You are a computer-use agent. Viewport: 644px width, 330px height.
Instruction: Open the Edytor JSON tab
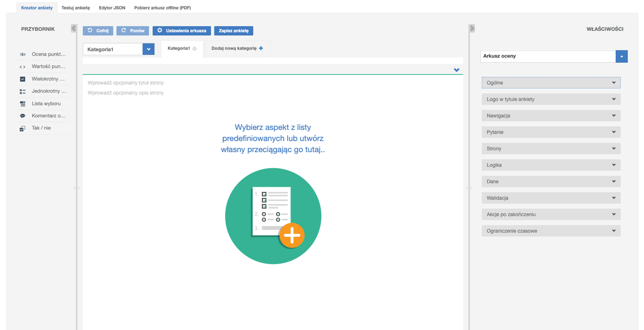[112, 8]
